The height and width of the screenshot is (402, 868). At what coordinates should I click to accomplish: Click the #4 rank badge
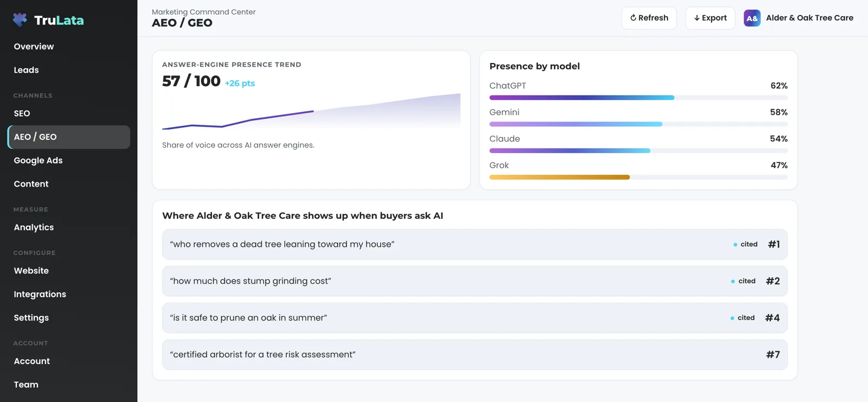[773, 318]
